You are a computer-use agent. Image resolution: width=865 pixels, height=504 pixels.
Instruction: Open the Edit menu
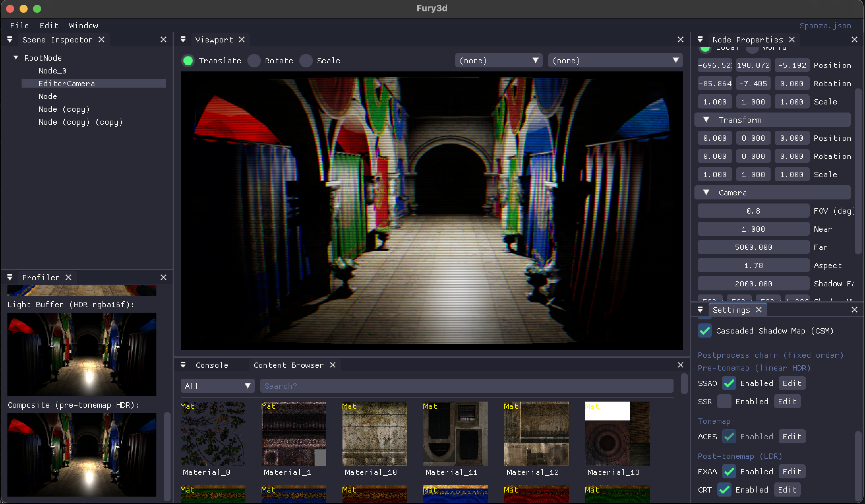tap(49, 26)
